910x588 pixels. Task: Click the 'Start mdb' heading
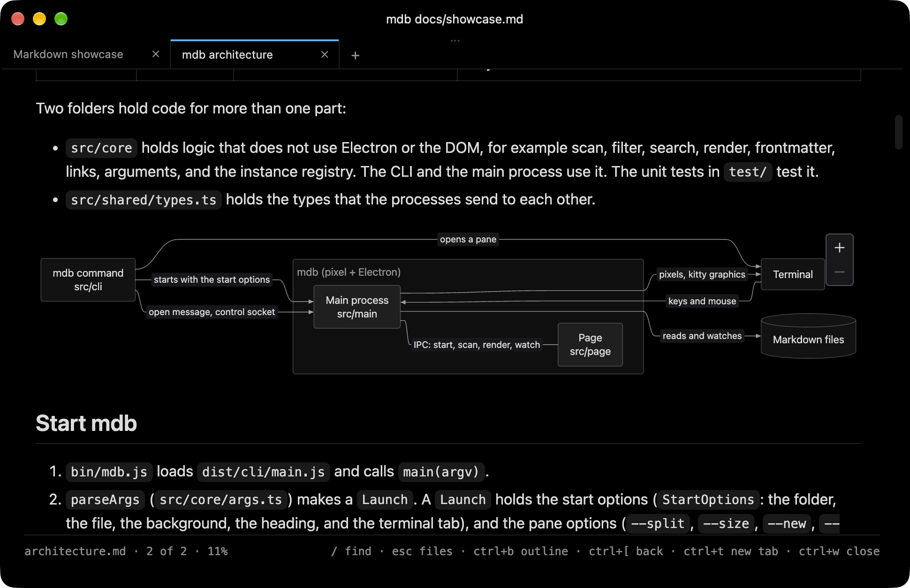click(86, 423)
